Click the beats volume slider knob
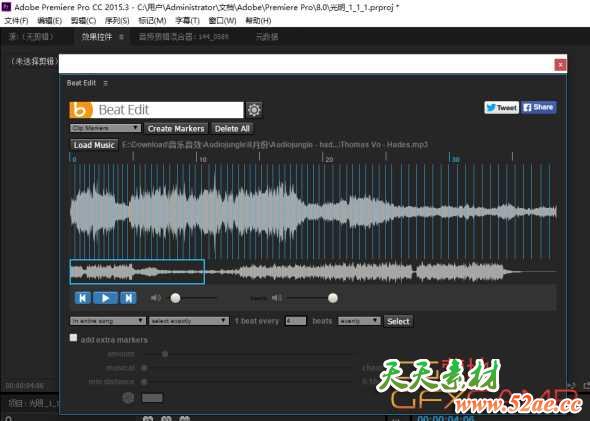590x421 pixels. 333,298
